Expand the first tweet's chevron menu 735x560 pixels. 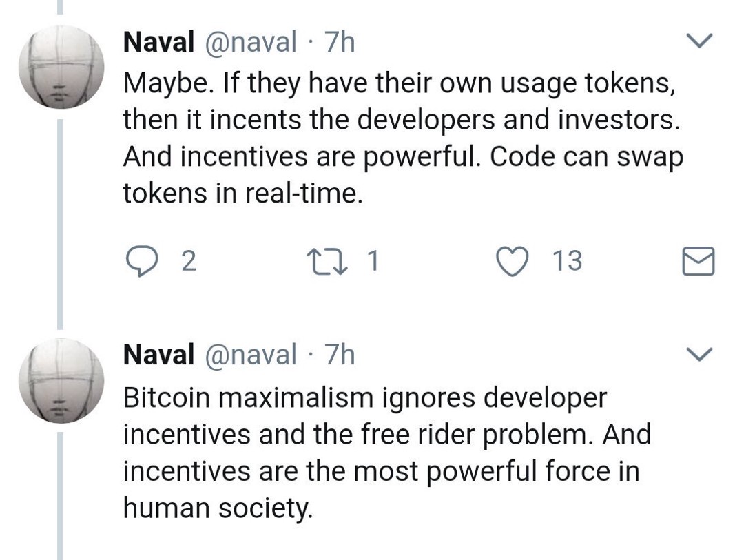(x=699, y=41)
